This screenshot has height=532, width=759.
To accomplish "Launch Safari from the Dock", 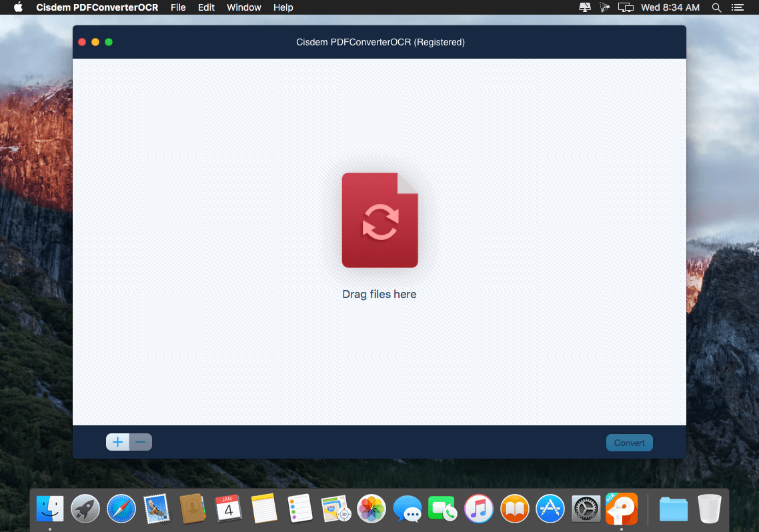I will click(121, 509).
